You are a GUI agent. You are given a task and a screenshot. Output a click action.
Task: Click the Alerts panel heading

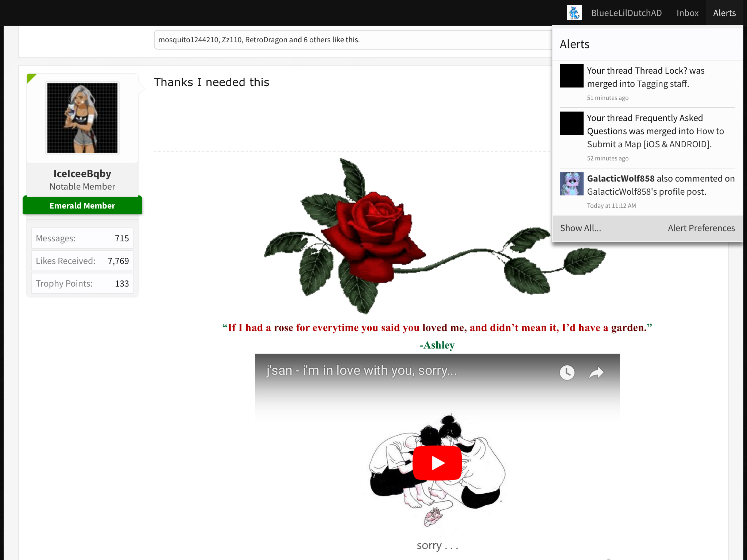coord(574,44)
